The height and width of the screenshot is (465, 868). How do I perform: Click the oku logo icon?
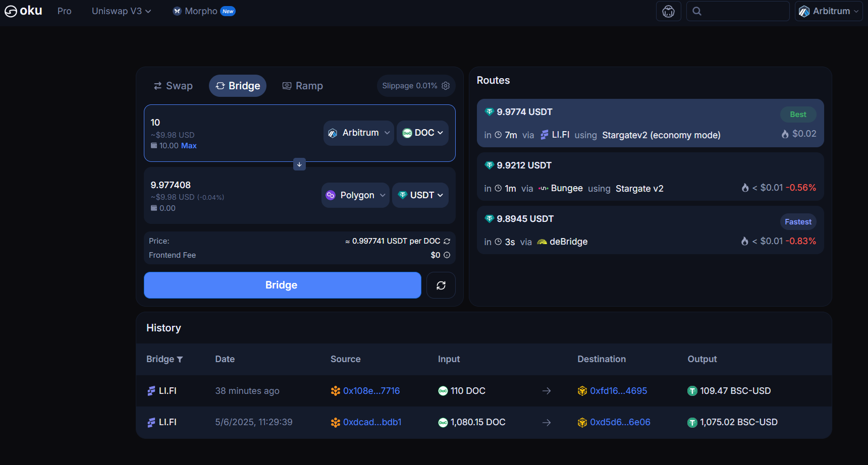click(11, 11)
